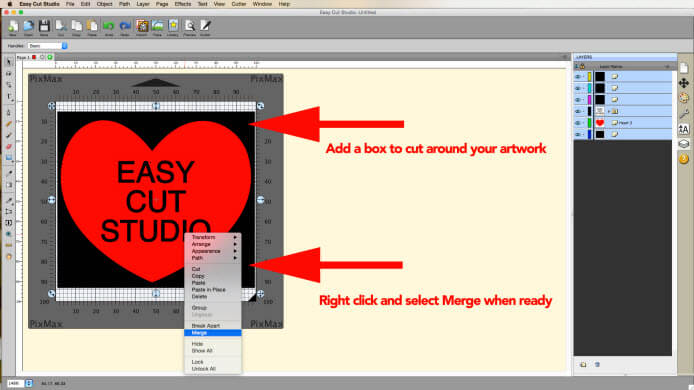Click the green Heart layer color swatch
694x390 pixels.
click(x=589, y=123)
